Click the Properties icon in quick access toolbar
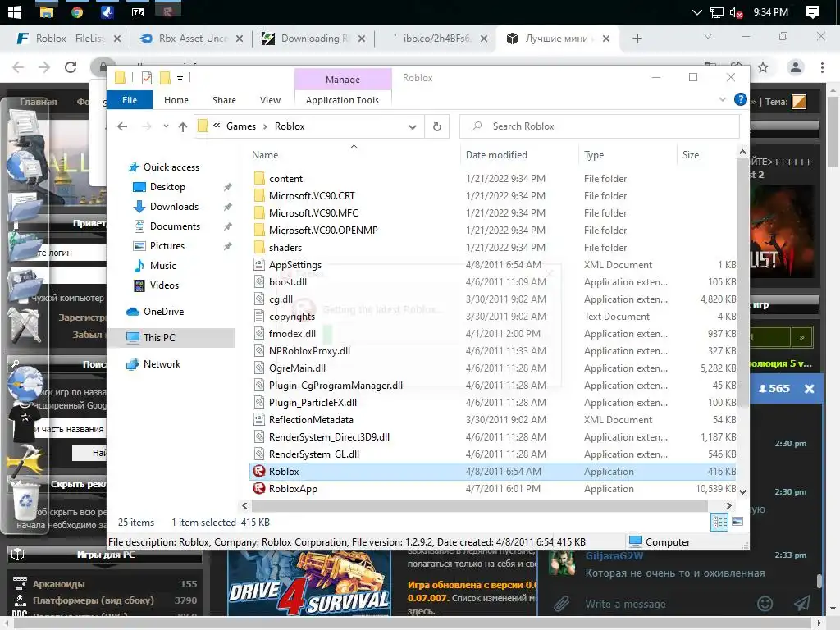This screenshot has width=840, height=630. [x=146, y=78]
